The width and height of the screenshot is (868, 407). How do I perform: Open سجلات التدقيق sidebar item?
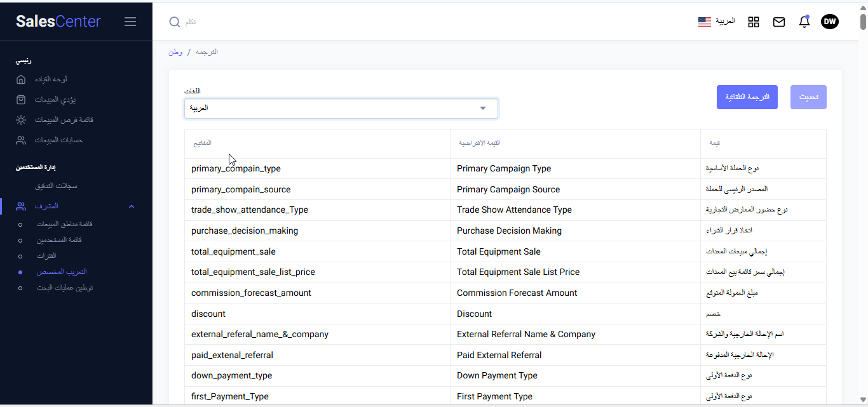(x=56, y=186)
